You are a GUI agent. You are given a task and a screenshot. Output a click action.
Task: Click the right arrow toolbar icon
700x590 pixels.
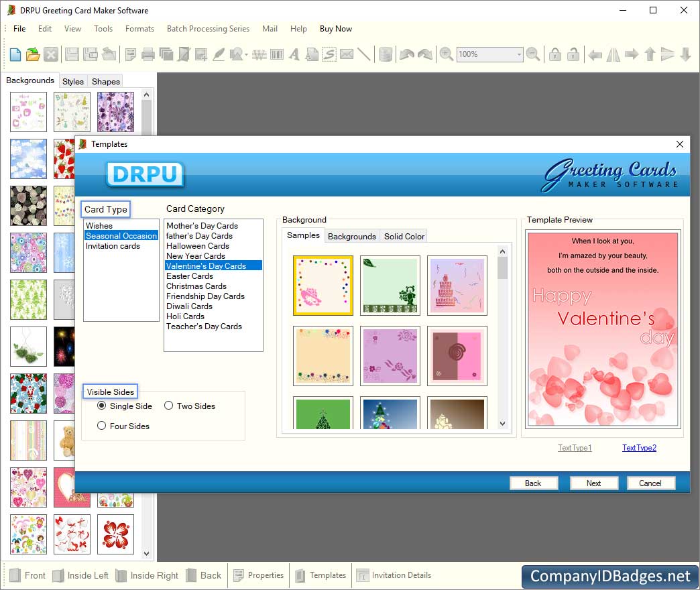tap(631, 54)
